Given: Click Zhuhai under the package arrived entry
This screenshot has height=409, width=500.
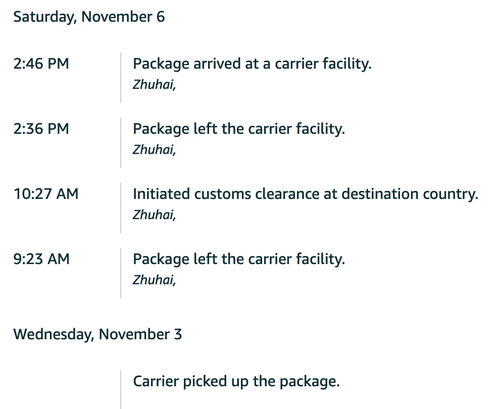Looking at the screenshot, I should [154, 85].
